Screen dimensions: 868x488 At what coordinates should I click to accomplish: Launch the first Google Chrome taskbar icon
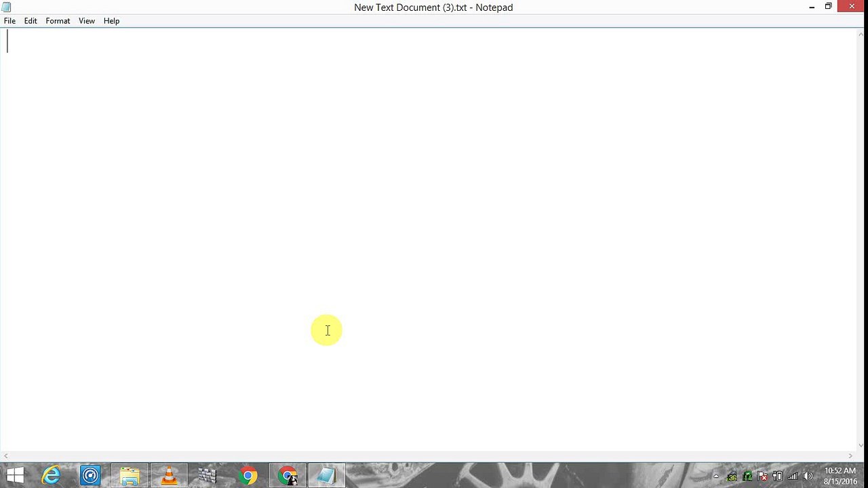point(248,476)
